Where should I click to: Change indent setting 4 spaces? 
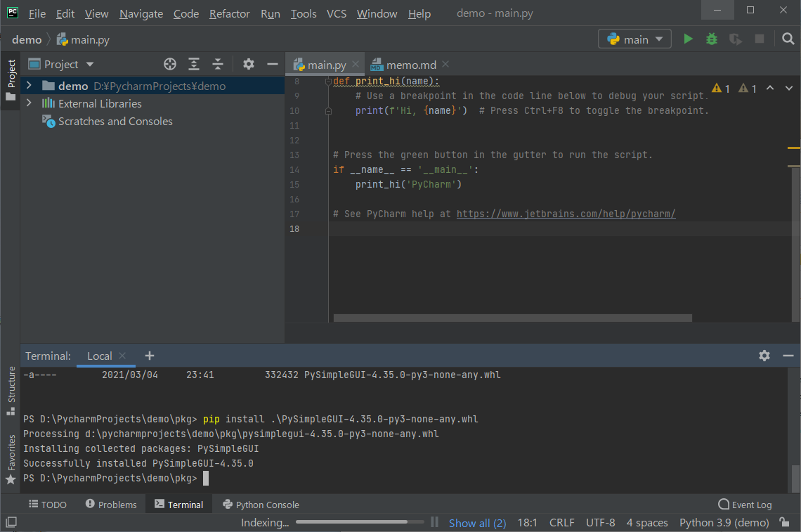[647, 522]
